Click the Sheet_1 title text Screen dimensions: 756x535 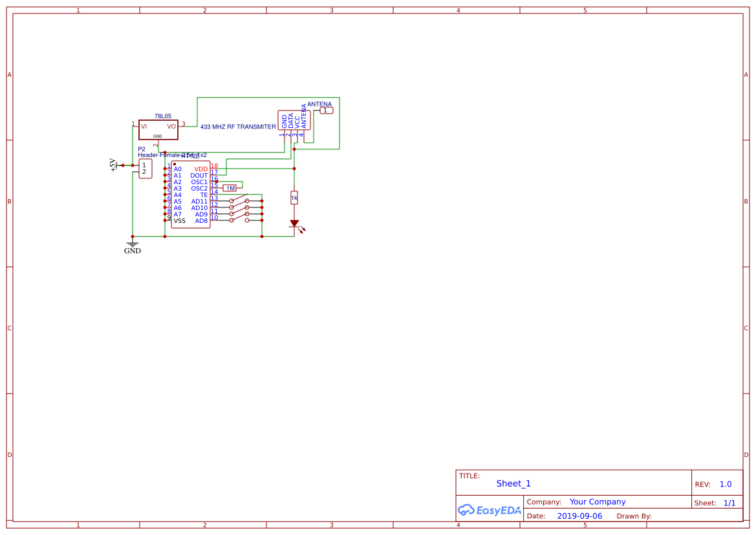coord(513,483)
